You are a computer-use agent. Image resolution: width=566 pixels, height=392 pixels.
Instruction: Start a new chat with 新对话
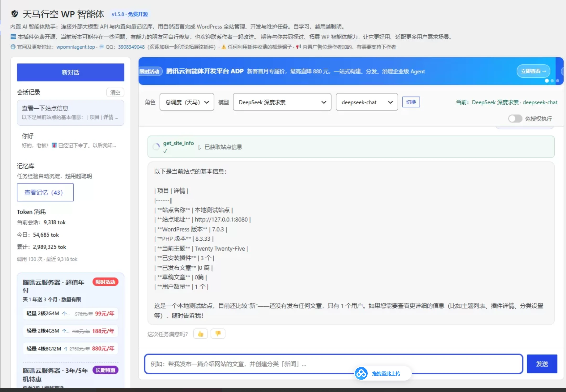(x=70, y=73)
